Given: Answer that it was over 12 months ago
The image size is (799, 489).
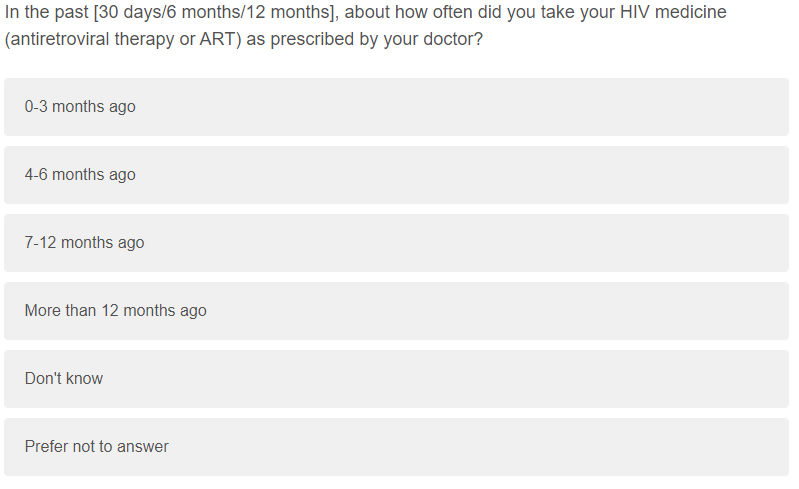Looking at the screenshot, I should point(396,311).
